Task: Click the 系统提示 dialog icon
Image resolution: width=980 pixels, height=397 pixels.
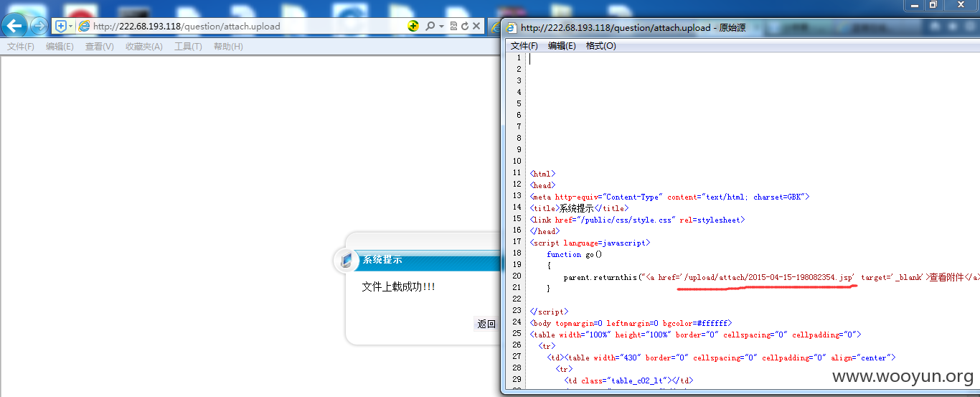Action: (347, 260)
